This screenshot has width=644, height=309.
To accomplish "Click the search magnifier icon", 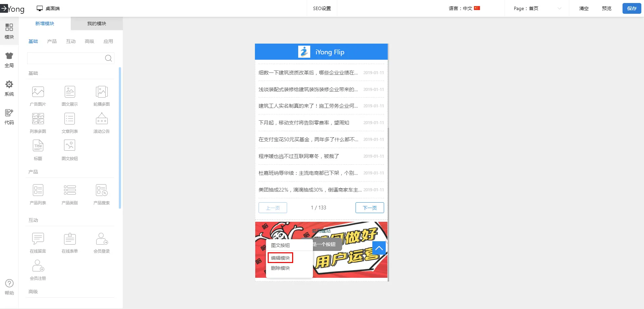I will [x=108, y=58].
